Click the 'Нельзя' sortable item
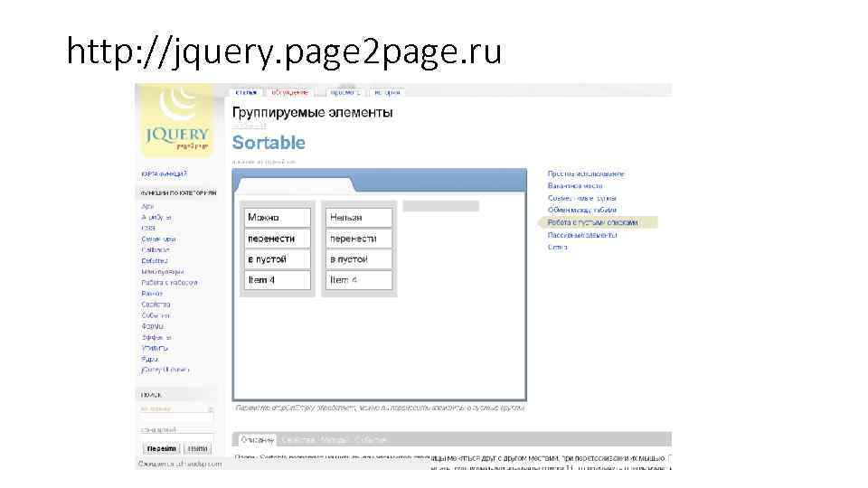 359,218
